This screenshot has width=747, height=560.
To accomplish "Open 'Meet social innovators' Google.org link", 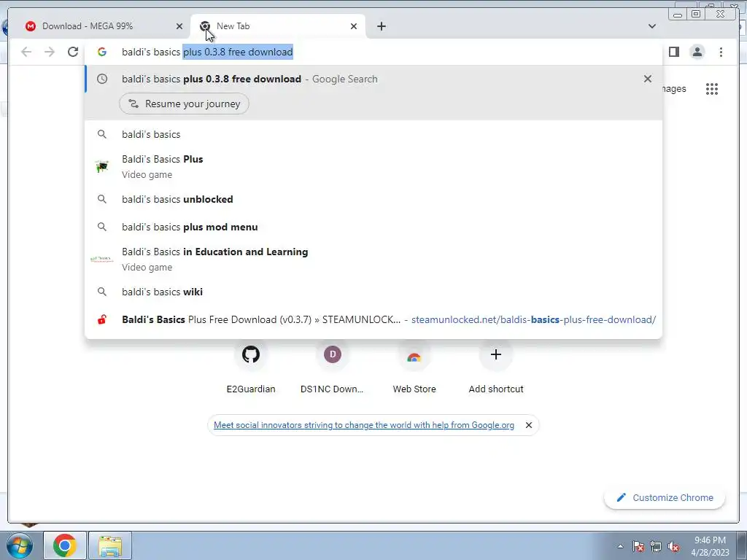I will (x=364, y=425).
